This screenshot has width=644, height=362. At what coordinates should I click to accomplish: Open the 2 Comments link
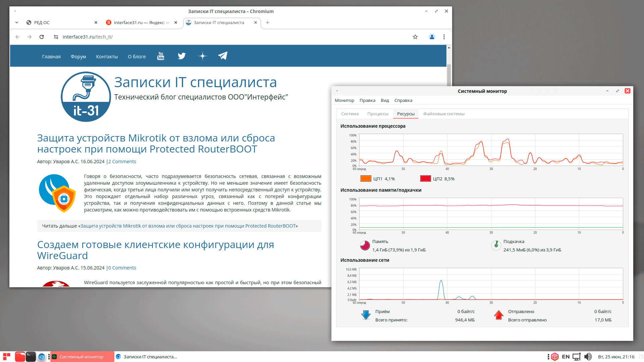point(122,162)
